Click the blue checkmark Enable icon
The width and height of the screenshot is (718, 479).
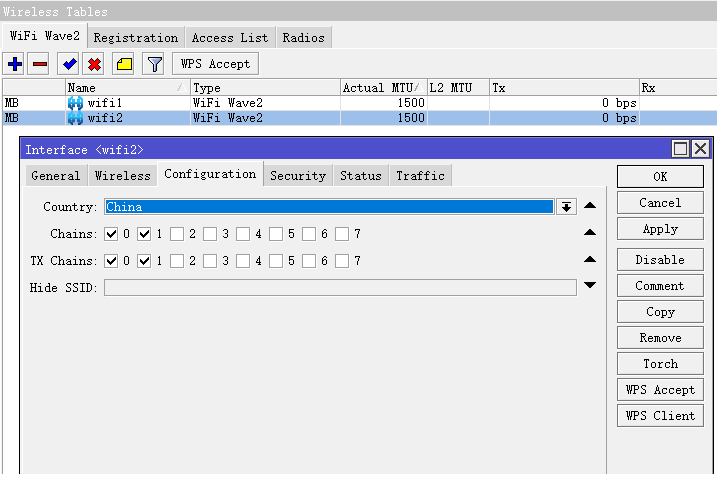[x=69, y=64]
